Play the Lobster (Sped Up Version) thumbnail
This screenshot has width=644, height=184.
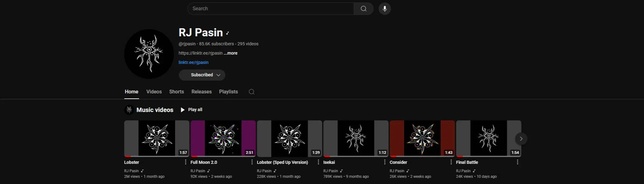click(289, 139)
